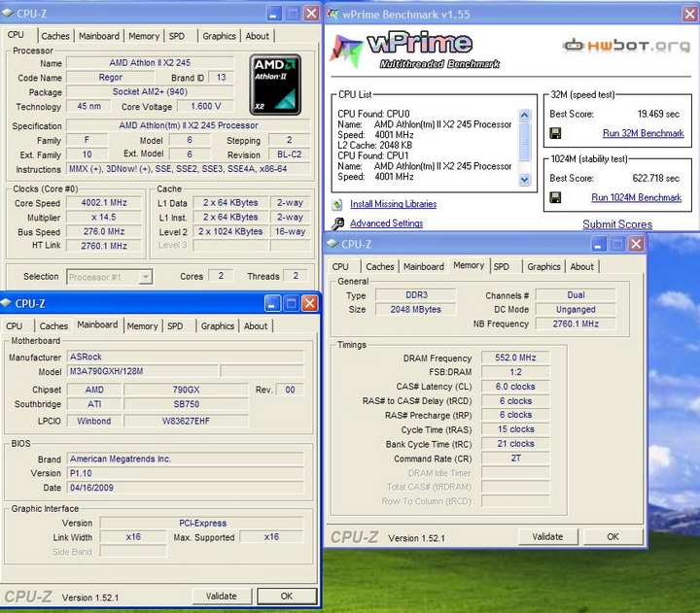Open Graphics tab in top CPU-Z window

tap(219, 36)
